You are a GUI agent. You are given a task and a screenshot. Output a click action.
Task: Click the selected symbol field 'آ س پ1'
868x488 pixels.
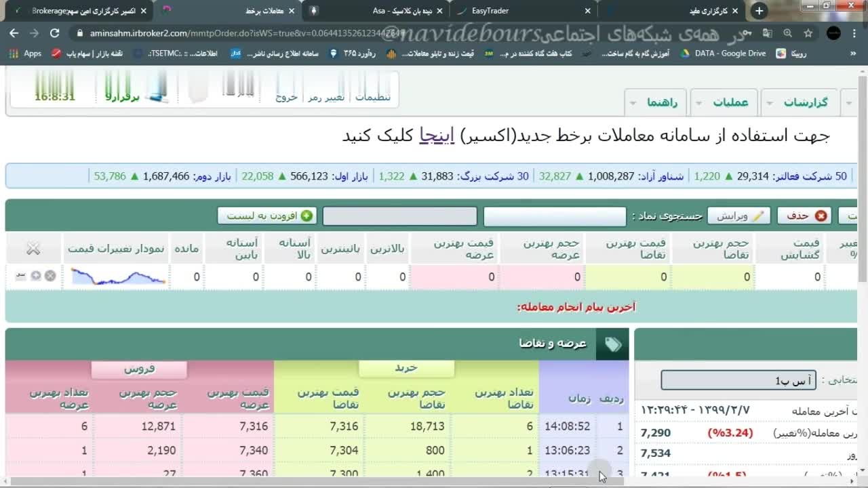[x=738, y=380]
